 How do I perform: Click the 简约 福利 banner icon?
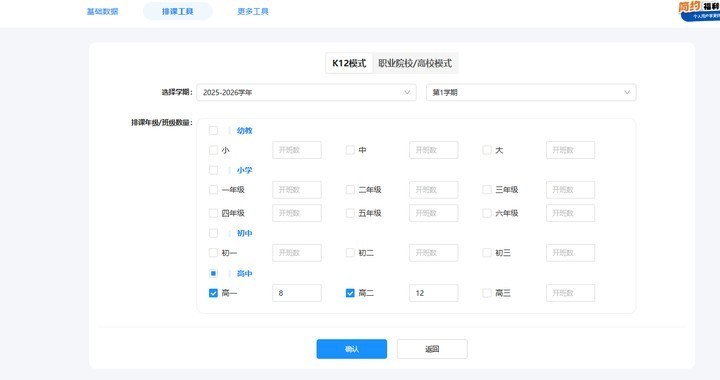(699, 11)
